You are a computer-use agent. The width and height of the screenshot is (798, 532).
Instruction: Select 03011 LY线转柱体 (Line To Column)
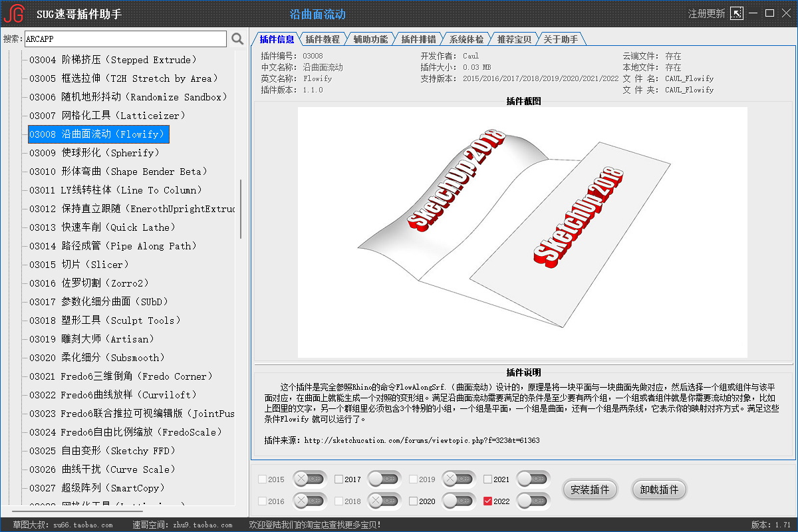[116, 190]
